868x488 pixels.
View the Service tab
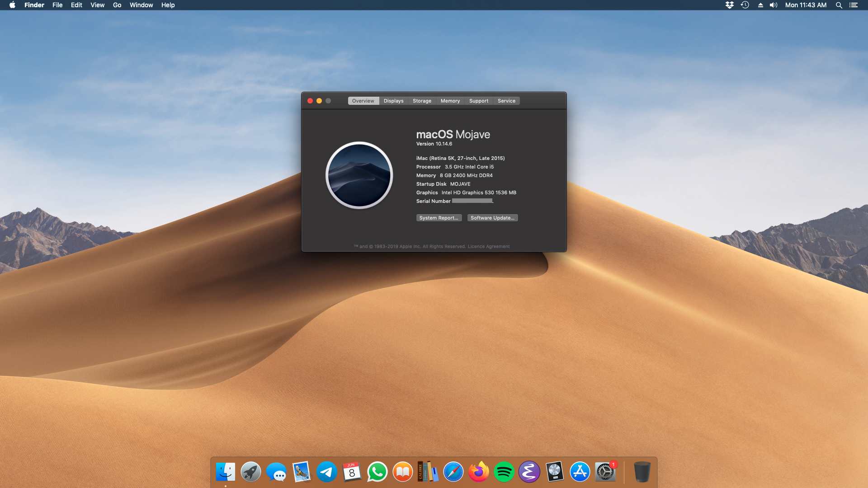[506, 101]
